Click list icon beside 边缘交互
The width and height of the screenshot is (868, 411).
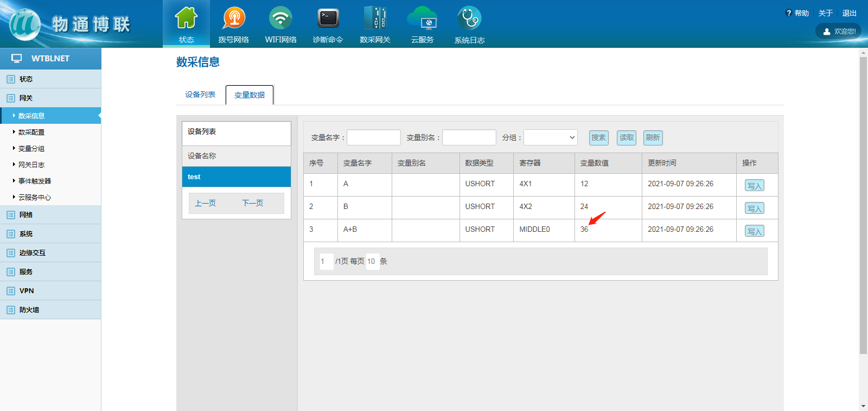(x=11, y=253)
